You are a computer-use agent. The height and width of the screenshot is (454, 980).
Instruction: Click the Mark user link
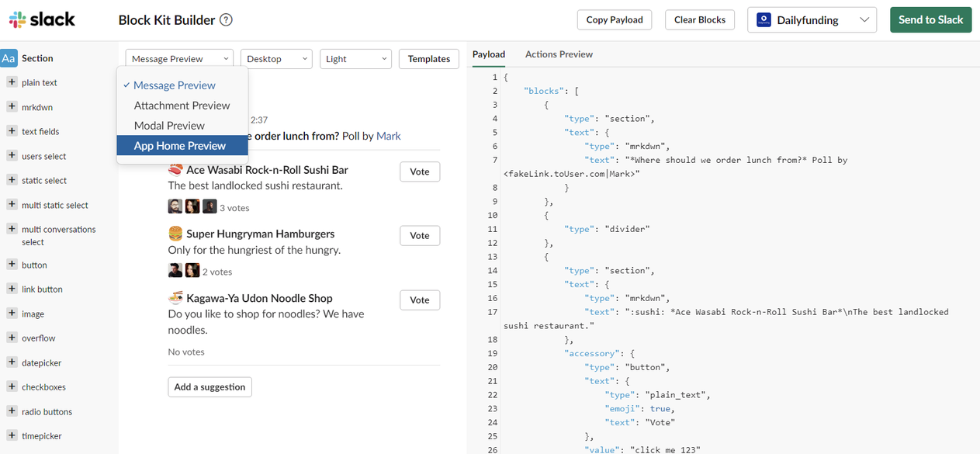pos(389,136)
